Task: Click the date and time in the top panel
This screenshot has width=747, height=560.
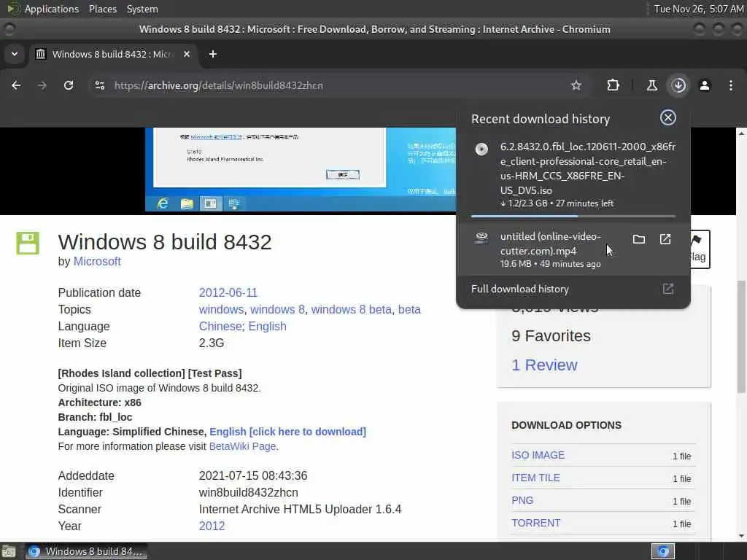Action: click(698, 9)
